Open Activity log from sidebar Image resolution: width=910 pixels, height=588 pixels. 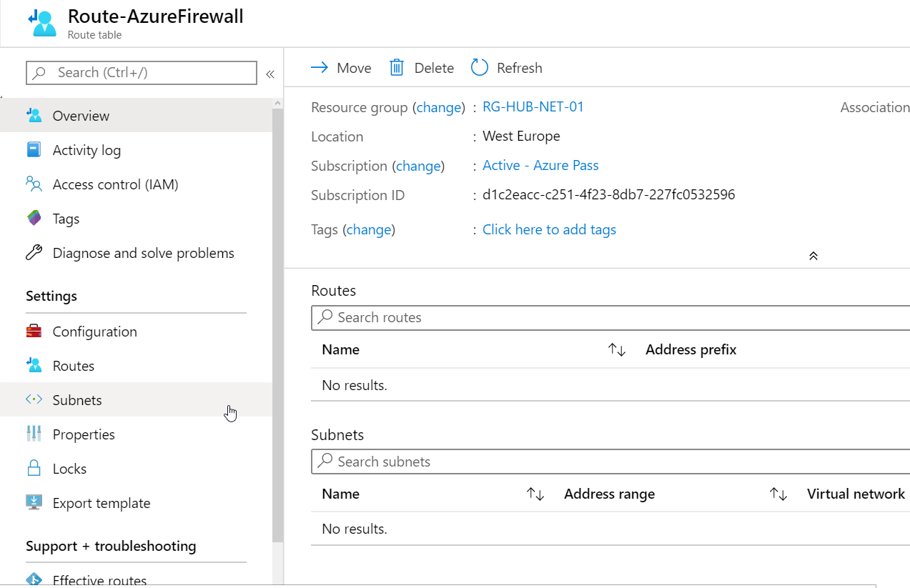[x=136, y=149]
